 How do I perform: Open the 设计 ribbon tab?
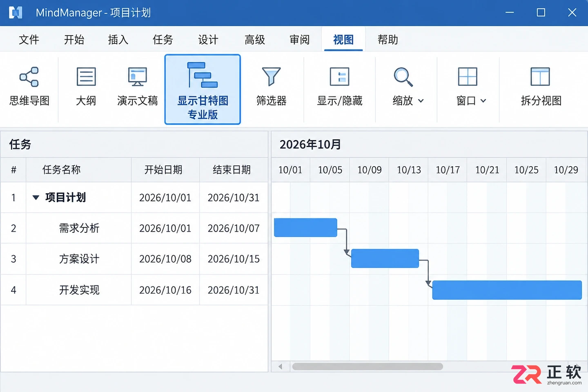point(208,40)
